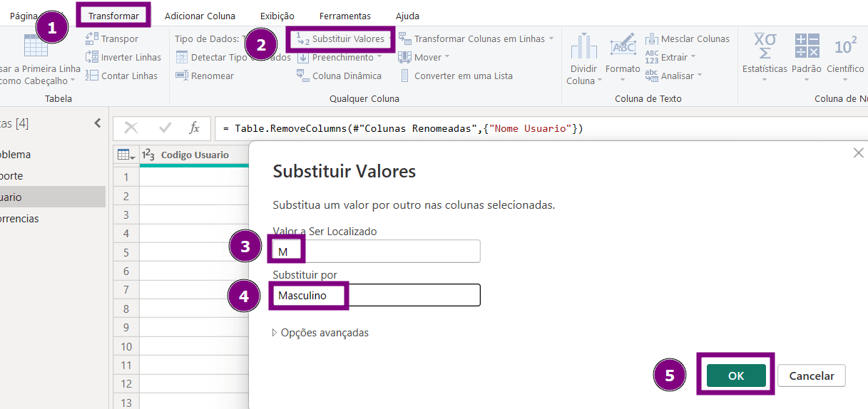Image resolution: width=868 pixels, height=409 pixels.
Task: Open the Exibição tab
Action: [x=277, y=16]
